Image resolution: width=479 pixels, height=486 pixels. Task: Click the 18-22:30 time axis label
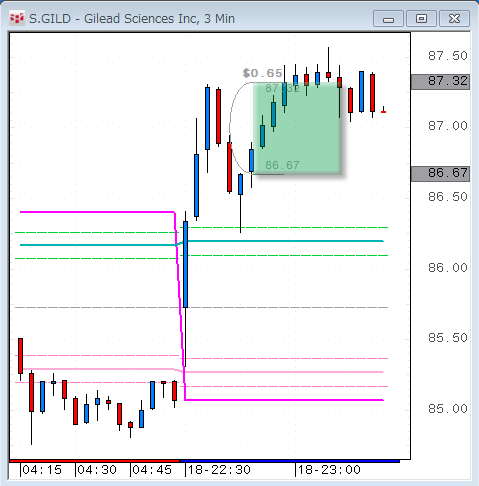(x=219, y=470)
